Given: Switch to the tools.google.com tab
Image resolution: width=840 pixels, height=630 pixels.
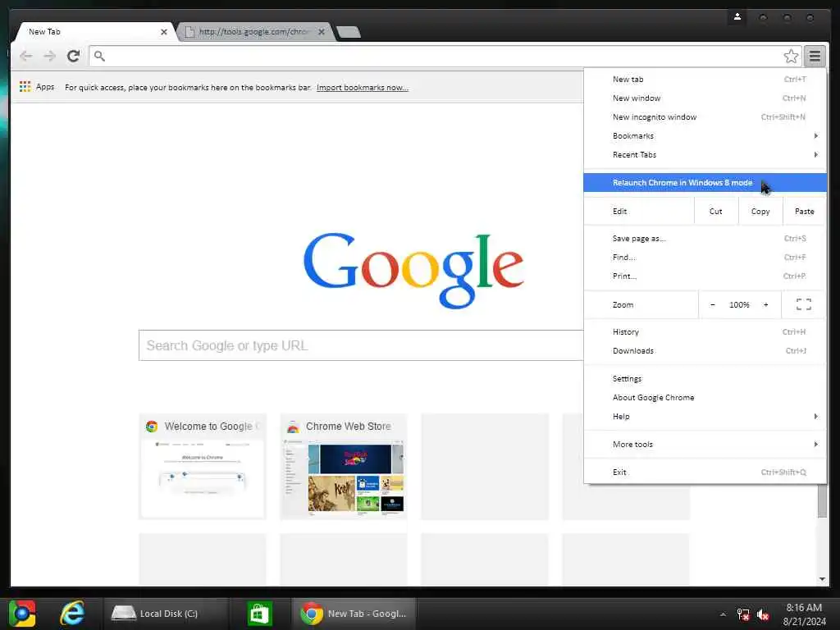Looking at the screenshot, I should pyautogui.click(x=254, y=32).
